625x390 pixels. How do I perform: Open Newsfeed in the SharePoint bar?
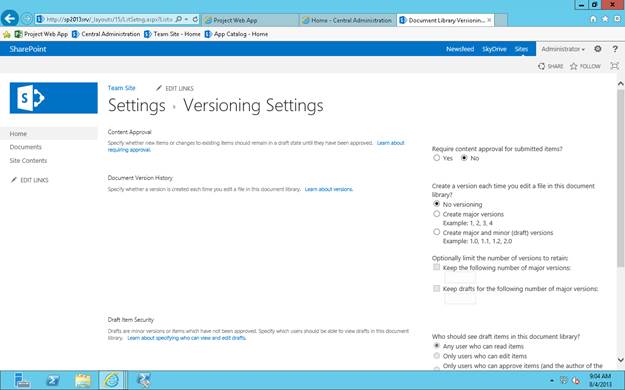coord(460,49)
